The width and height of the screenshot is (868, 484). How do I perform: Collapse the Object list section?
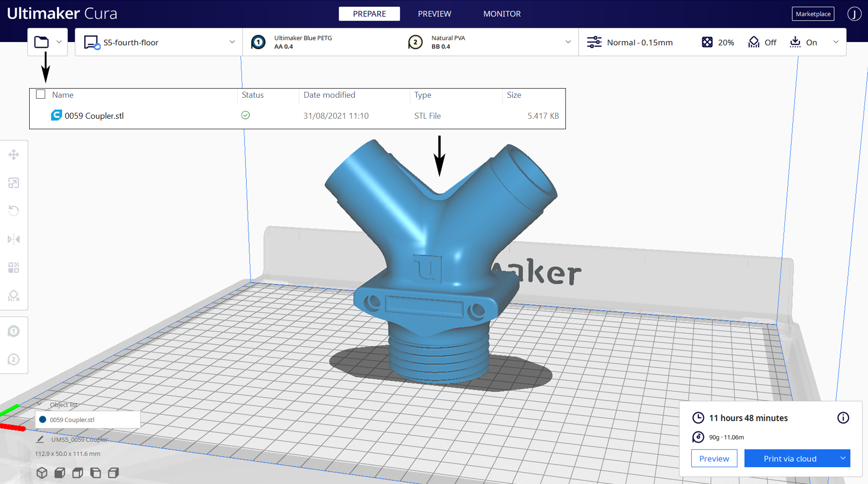40,405
